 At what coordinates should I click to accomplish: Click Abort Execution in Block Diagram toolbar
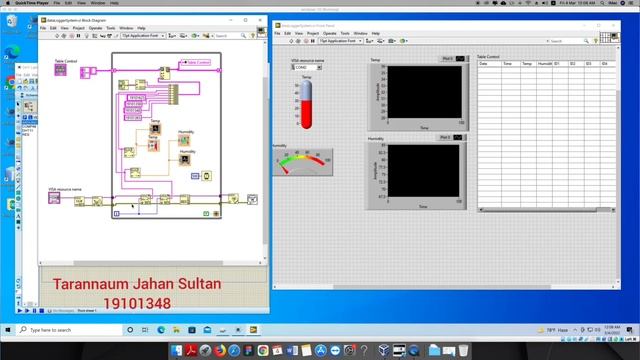click(71, 36)
